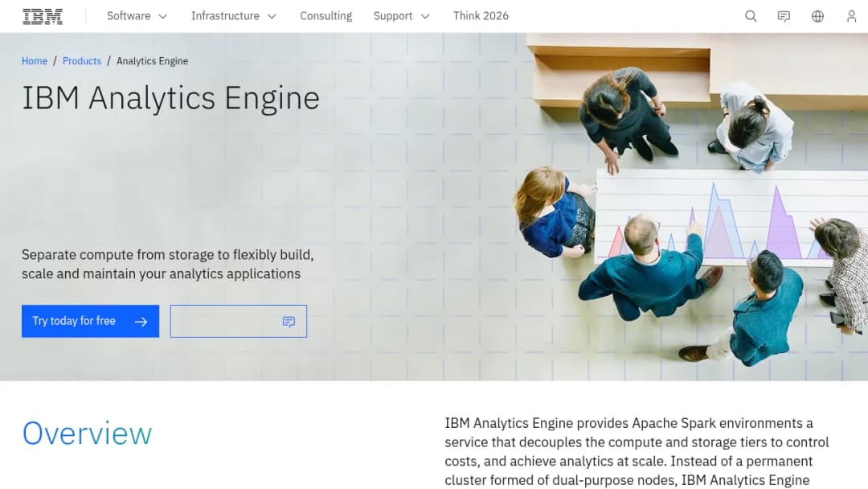The width and height of the screenshot is (868, 489).
Task: Click the outlined button beside Try today
Action: pyautogui.click(x=239, y=321)
